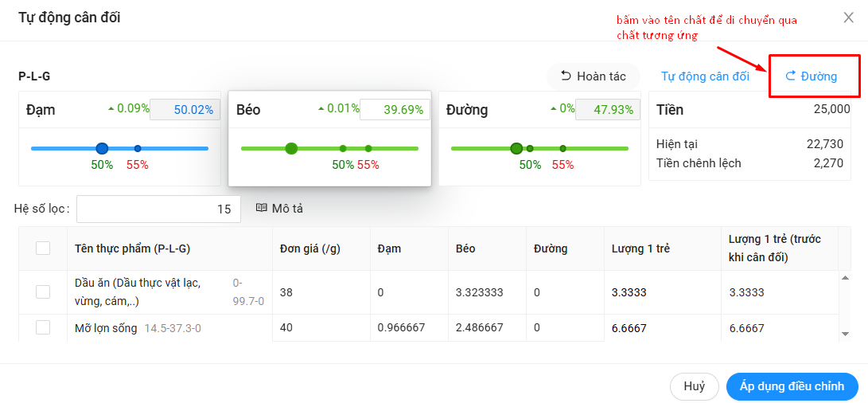
Task: Click the Béo percentage field 39.69%
Action: pyautogui.click(x=395, y=110)
